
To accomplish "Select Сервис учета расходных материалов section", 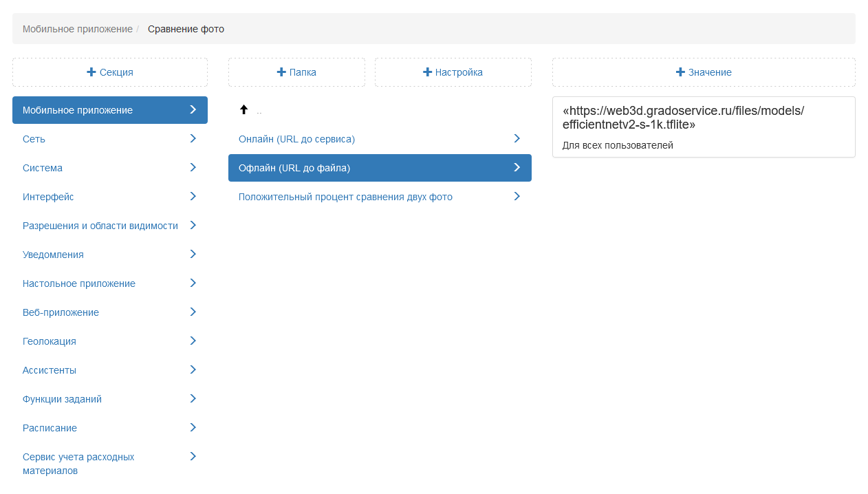I will point(78,464).
